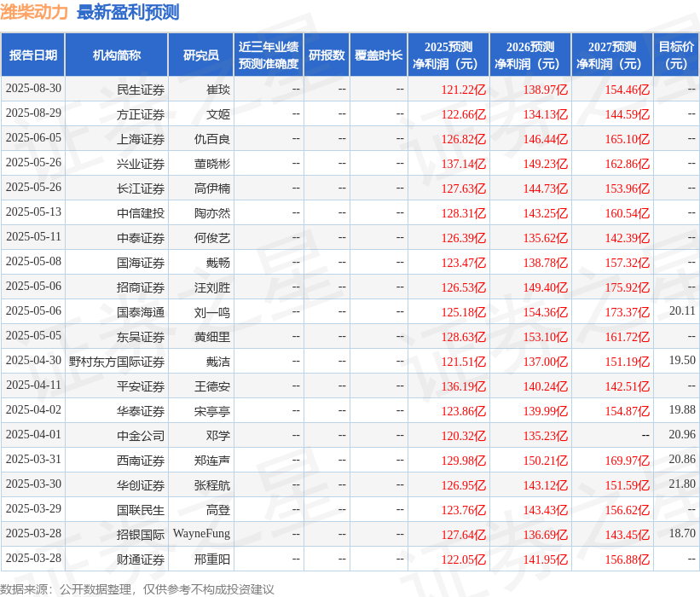Screen dimensions: 700x597
Task: Click the 研究员 column header
Action: (201, 55)
